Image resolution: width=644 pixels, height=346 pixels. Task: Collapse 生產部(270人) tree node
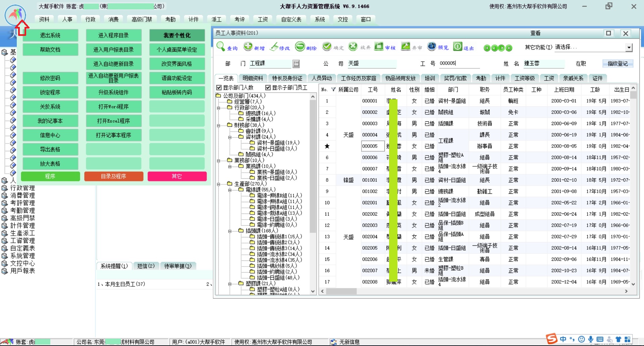click(x=218, y=184)
